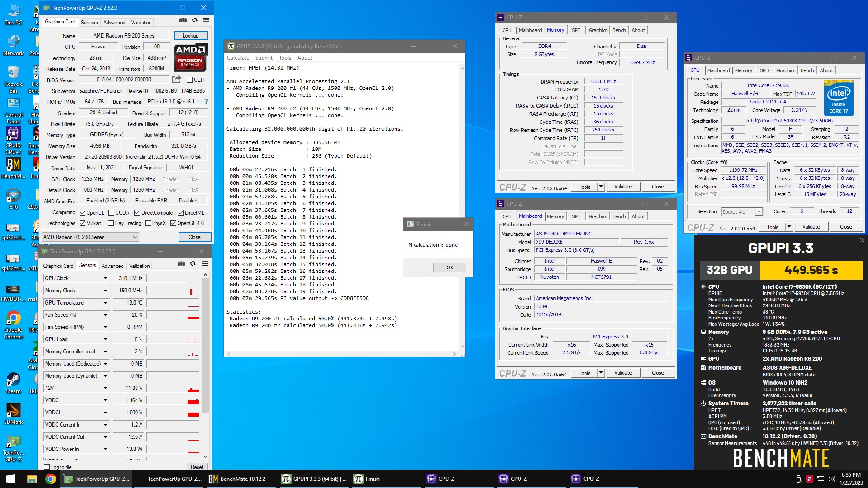Expand the GPU Temperature sensor dropdown
Image resolution: width=868 pixels, height=488 pixels.
point(105,303)
